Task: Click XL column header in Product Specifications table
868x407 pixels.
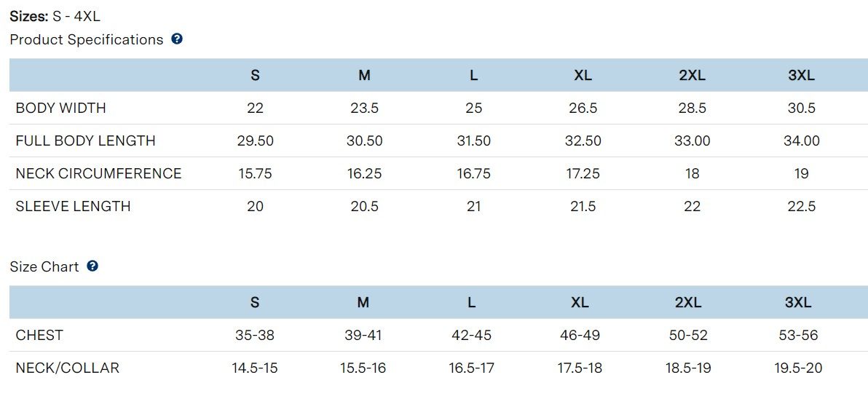Action: 583,75
